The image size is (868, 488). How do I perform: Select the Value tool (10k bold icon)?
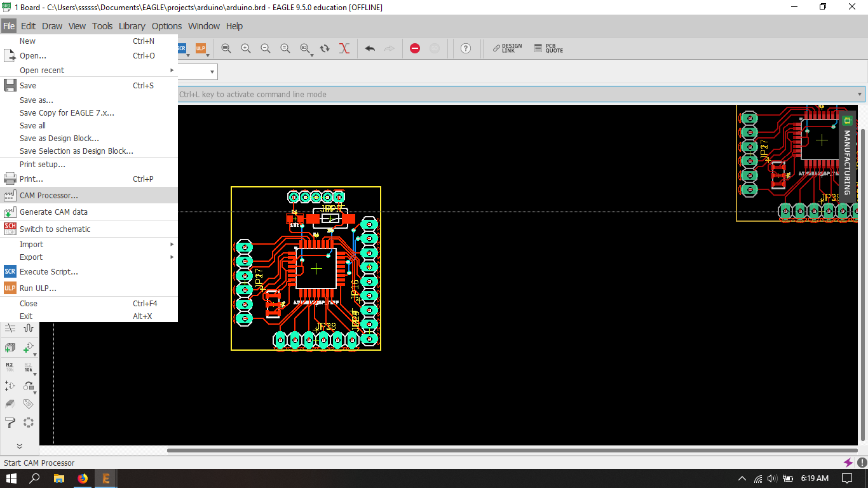point(29,367)
